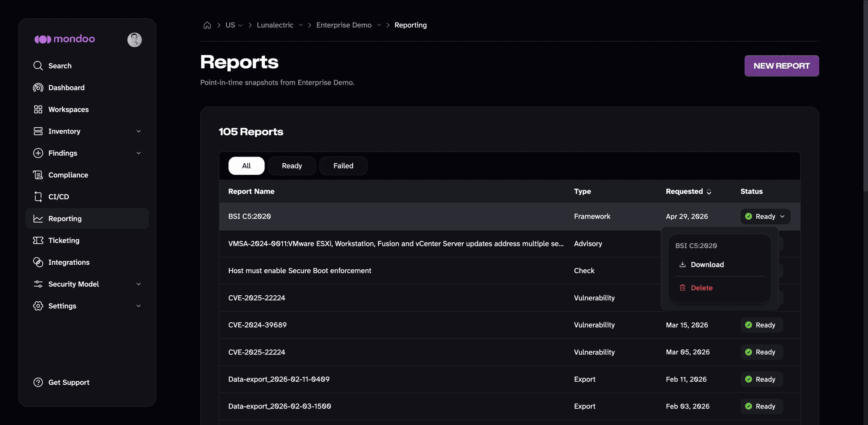Viewport: 868px width, 425px height.
Task: Click the Ready status for Feb 03, 2026 report
Action: 762,406
